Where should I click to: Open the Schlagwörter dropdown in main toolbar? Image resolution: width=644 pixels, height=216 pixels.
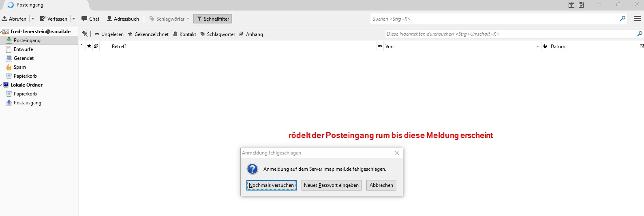169,19
